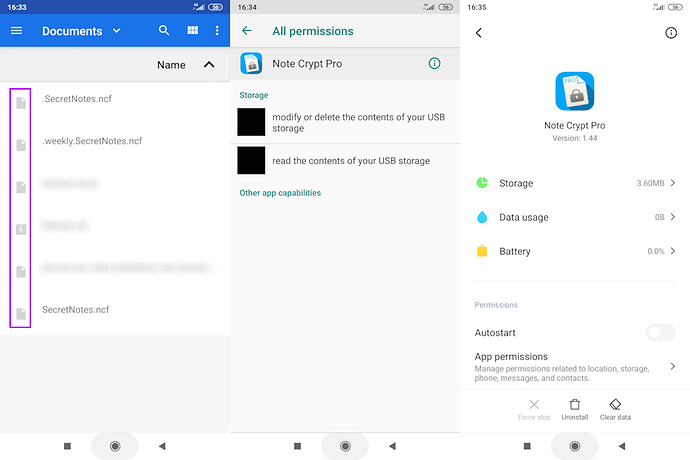Tap recent apps square in app info screen

point(527,446)
